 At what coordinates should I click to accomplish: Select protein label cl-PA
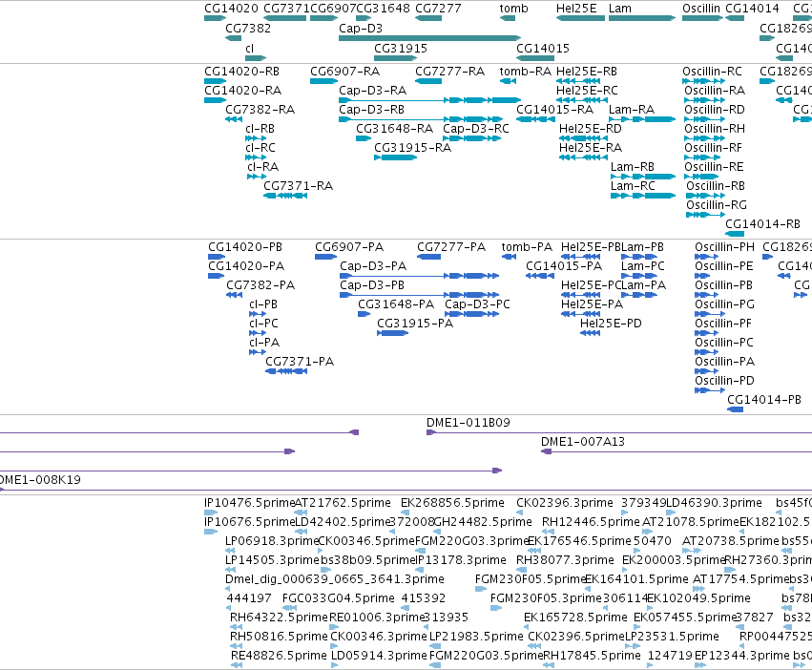264,343
